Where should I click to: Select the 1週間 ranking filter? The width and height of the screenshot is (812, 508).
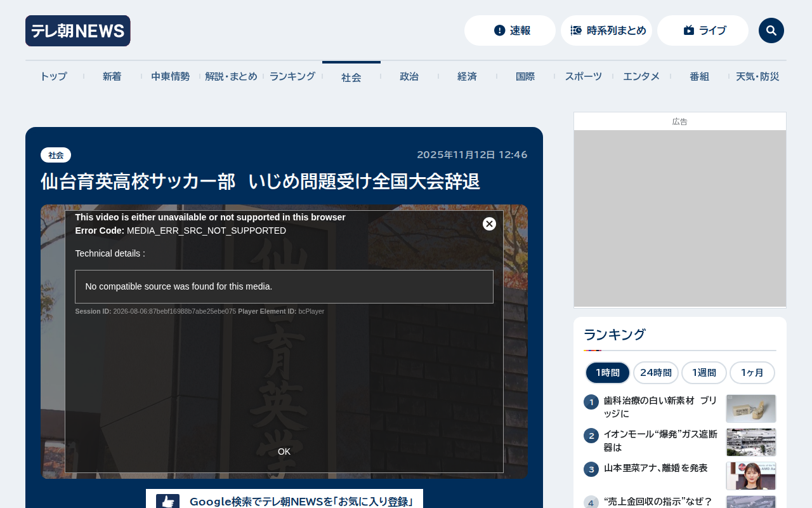click(704, 373)
